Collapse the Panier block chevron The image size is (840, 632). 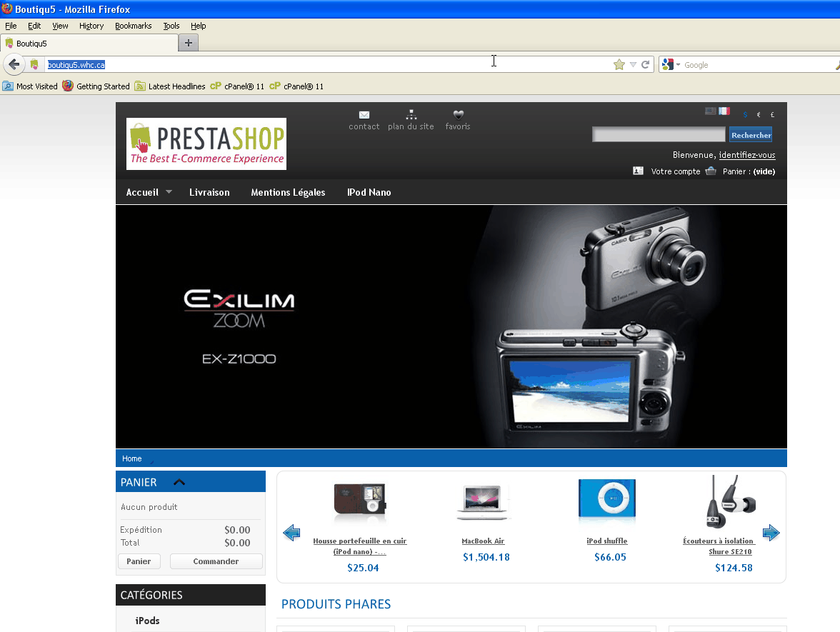[x=179, y=482]
